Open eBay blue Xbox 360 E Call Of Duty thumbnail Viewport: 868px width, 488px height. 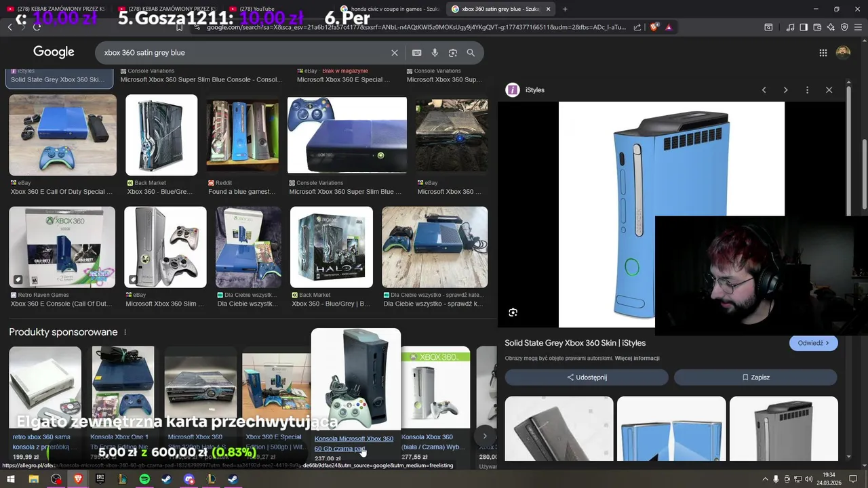click(62, 135)
